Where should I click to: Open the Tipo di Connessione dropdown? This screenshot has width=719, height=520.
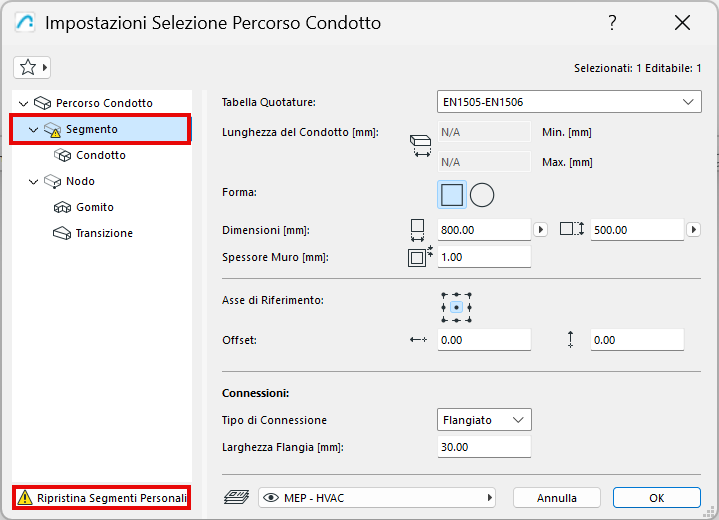(x=484, y=420)
